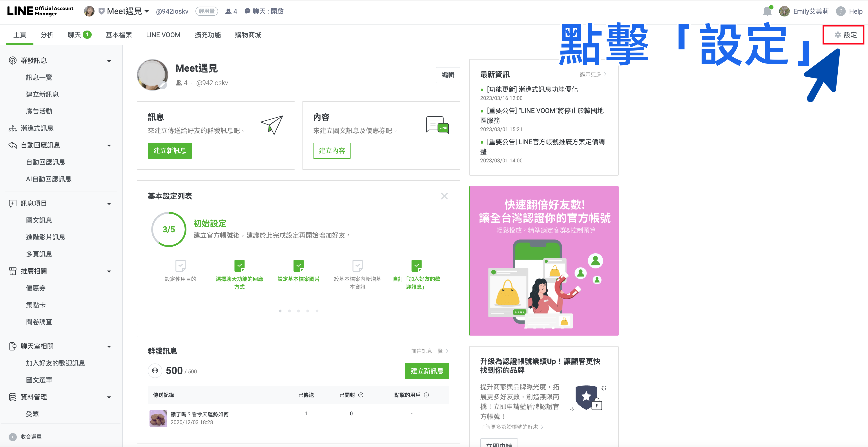Viewport: 868px width, 447px height.
Task: Click the LINE content icon in 內容 card
Action: click(x=437, y=125)
